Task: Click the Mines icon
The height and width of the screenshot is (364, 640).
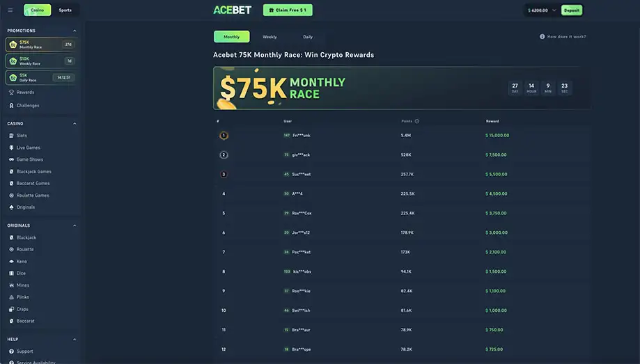Action: 11,285
